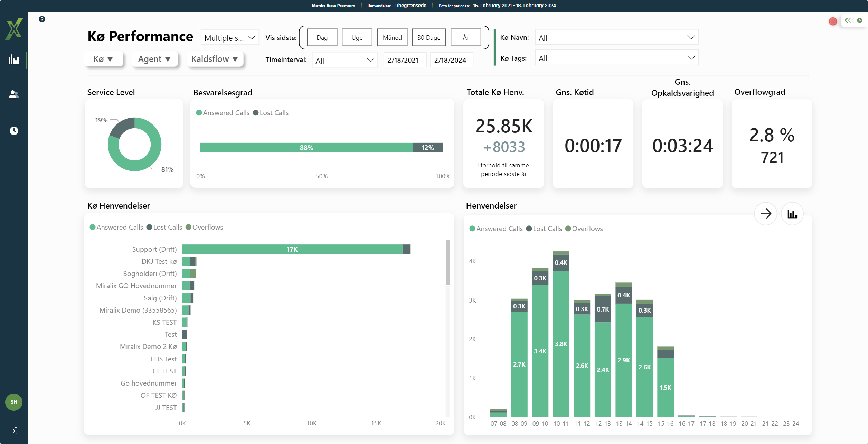Viewport: 868px width, 444px height.
Task: Click the red notification badge
Action: tap(833, 21)
